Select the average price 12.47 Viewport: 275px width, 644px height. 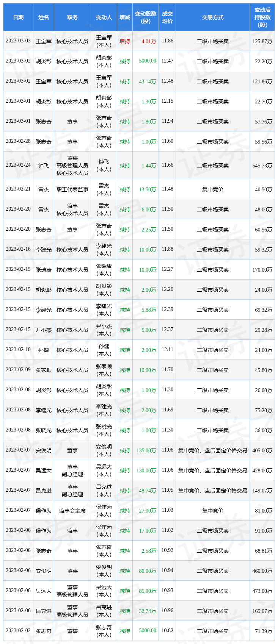[x=167, y=61]
